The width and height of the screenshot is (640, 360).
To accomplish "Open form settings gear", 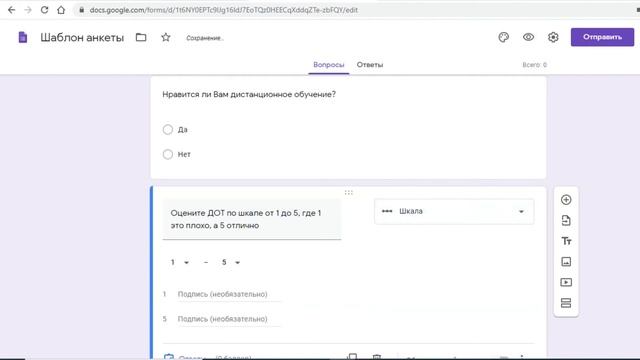I will coord(553,37).
